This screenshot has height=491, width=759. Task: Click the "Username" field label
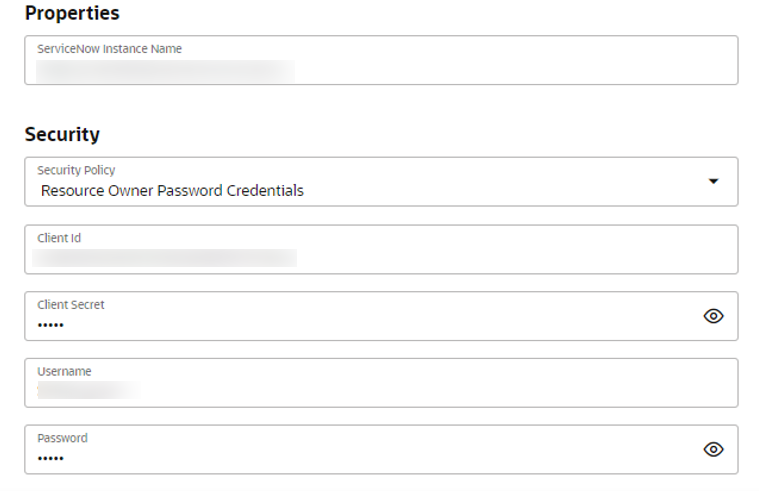64,371
